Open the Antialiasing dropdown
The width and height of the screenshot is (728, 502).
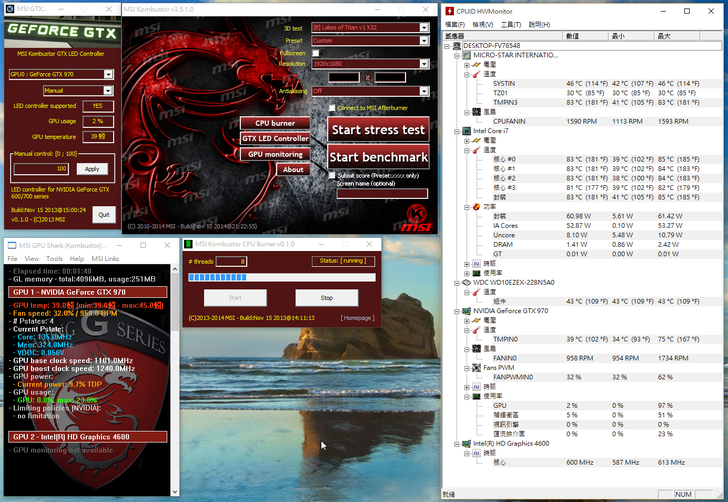click(x=370, y=90)
